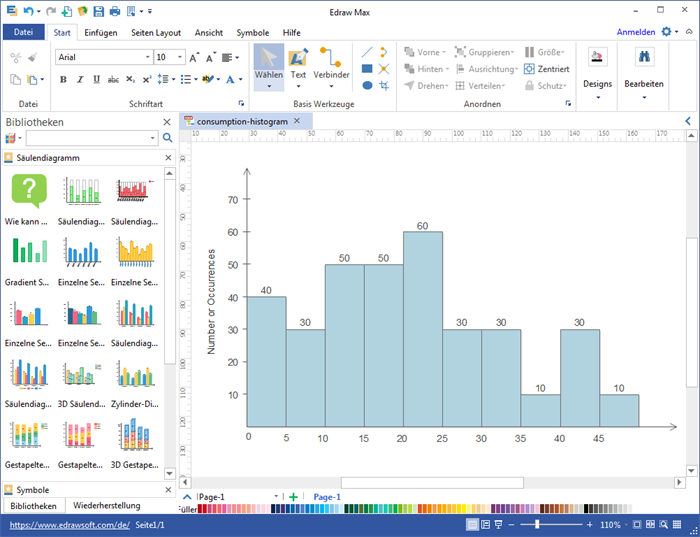Add a new page with the plus icon
Screen dimensions: 700x537
293,497
